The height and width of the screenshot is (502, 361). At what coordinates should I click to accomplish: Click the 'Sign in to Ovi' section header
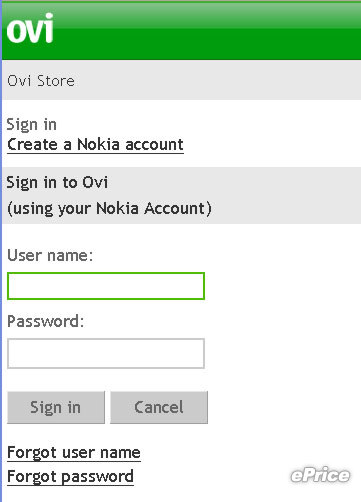57,183
